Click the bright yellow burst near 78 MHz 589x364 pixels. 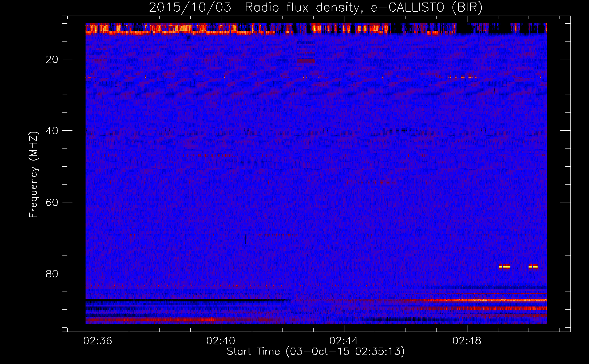tap(505, 266)
